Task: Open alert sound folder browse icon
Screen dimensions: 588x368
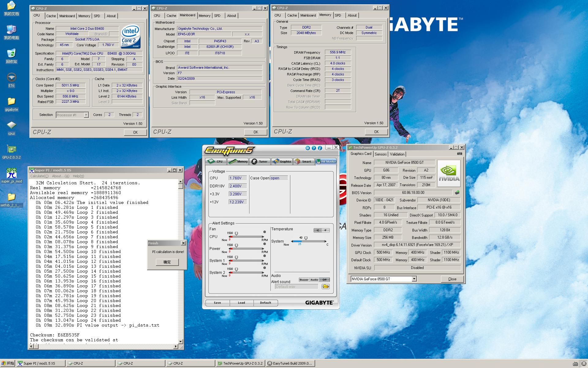Action: coord(326,286)
